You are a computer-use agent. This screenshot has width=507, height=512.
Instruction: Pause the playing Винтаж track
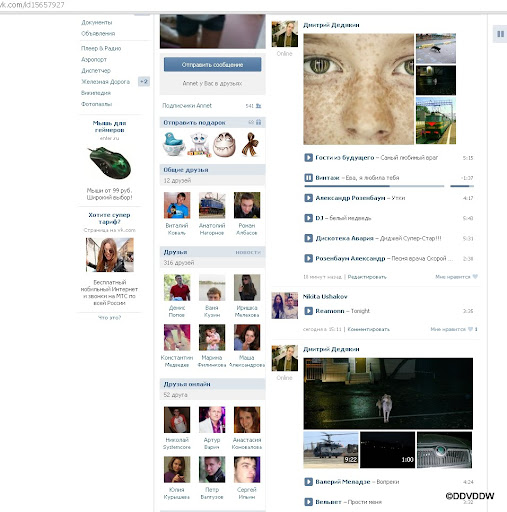pos(308,178)
